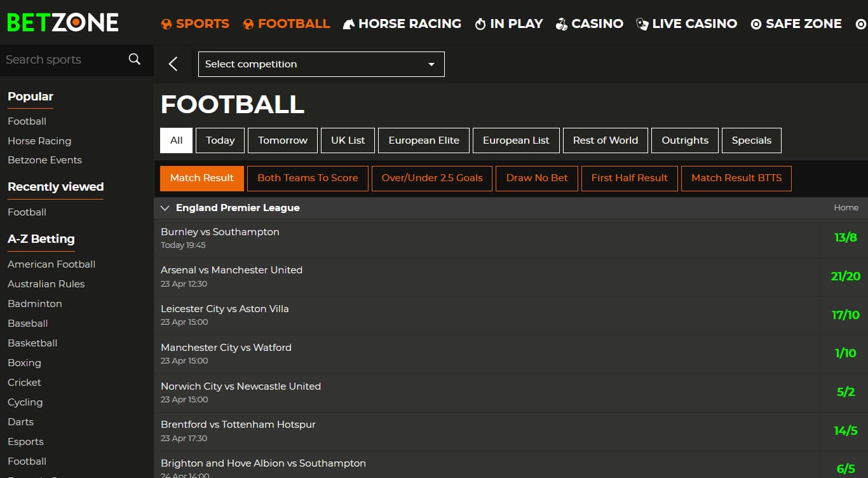Pick 13/8 odds for Burnley
Viewport: 868px width, 478px height.
(845, 238)
